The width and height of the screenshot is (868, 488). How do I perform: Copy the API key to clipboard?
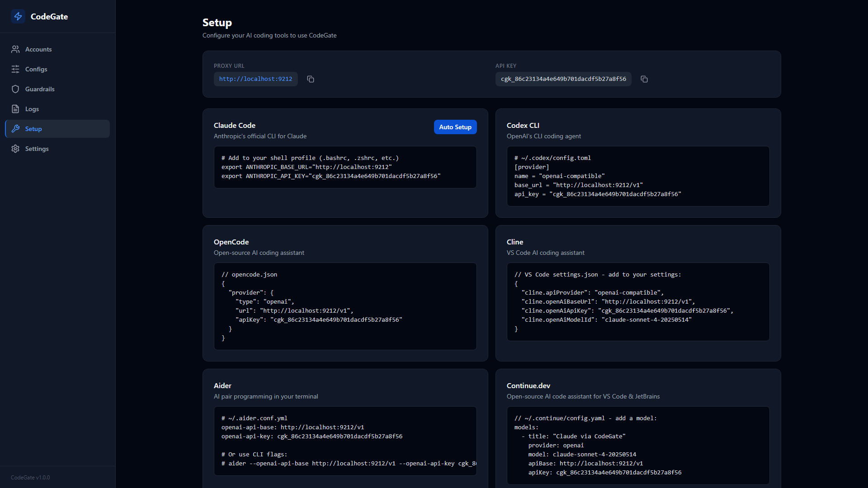(644, 79)
